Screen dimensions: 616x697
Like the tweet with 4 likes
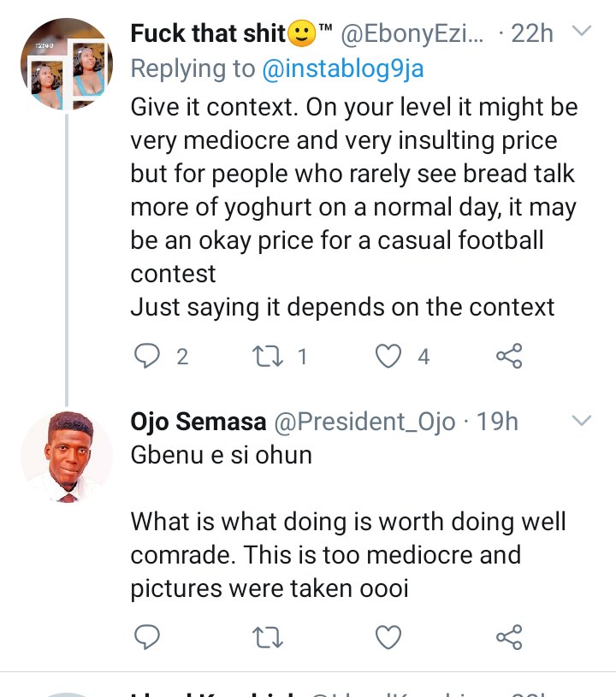[389, 355]
